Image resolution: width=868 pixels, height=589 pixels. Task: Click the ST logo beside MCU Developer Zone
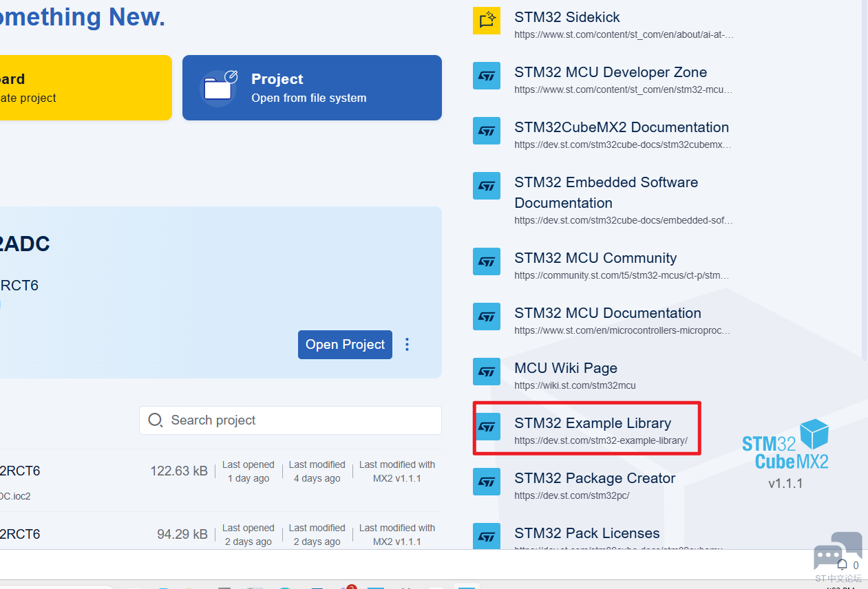487,76
